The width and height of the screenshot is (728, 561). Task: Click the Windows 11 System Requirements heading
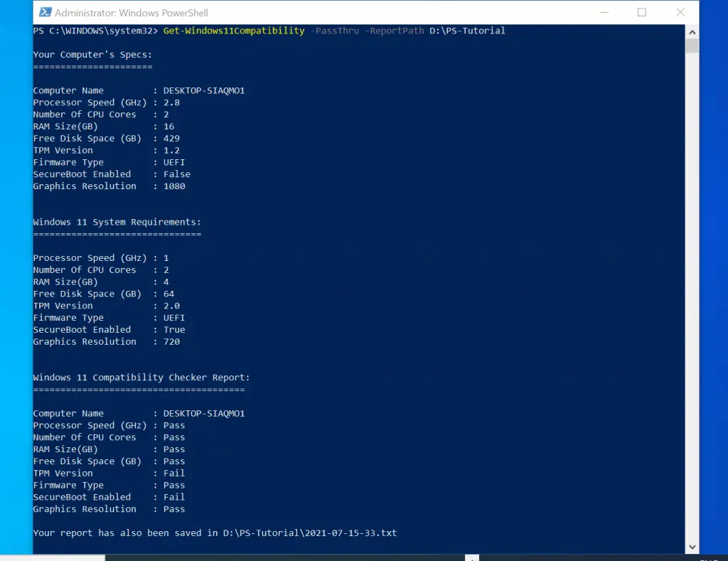pos(117,222)
